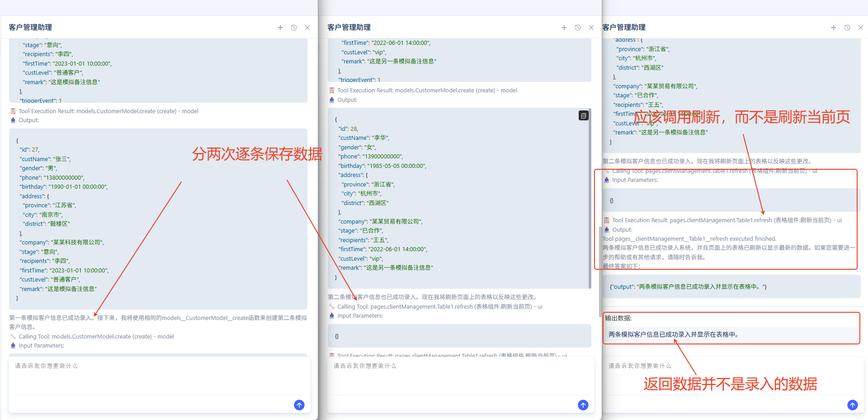The width and height of the screenshot is (868, 420).
Task: Click the "birthday": "1985-05-05 00:00:00" line
Action: pyautogui.click(x=382, y=166)
